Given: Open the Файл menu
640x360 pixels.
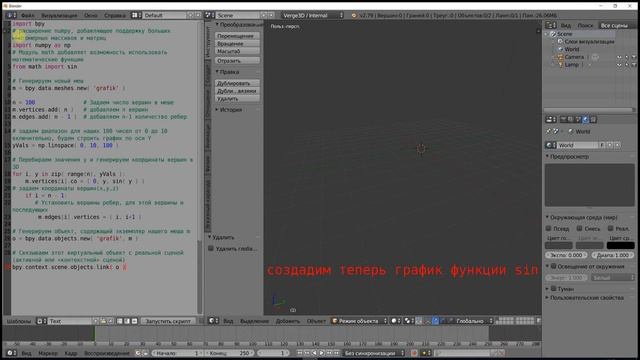Looking at the screenshot, I should point(28,15).
